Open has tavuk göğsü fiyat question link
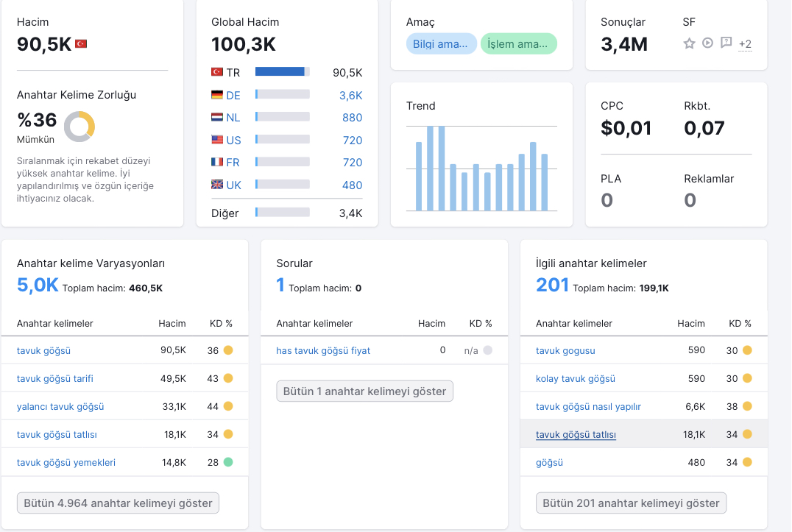 click(323, 350)
